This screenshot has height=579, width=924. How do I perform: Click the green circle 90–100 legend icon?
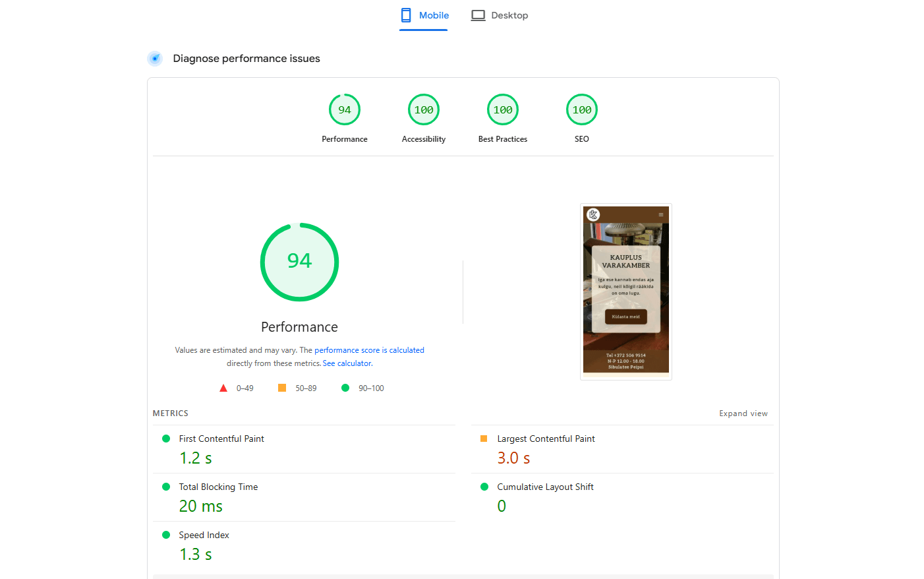pyautogui.click(x=345, y=388)
